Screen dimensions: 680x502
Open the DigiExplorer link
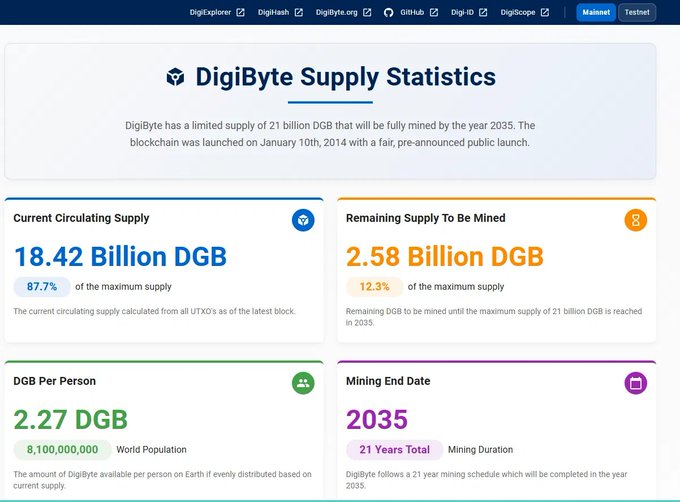(210, 12)
